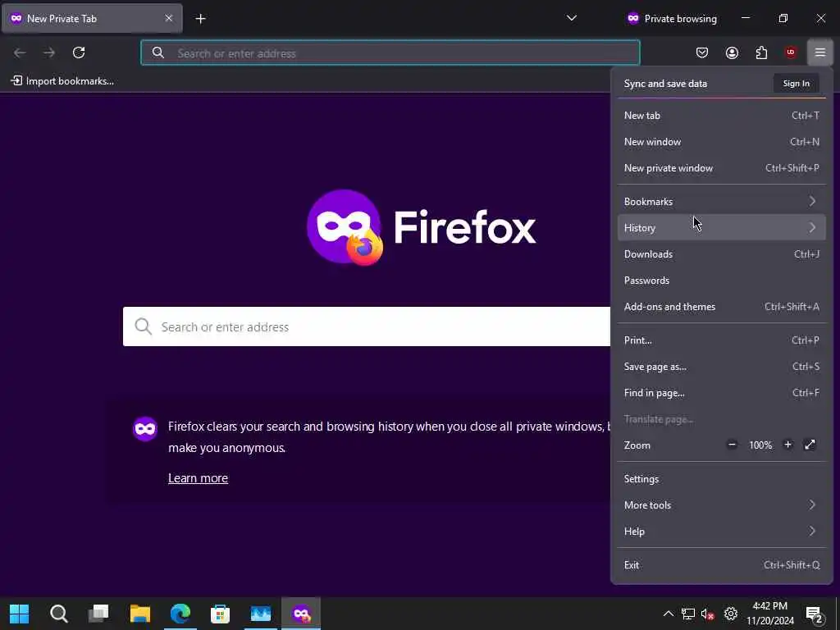840x630 pixels.
Task: Click Firefox private window taskbar icon
Action: tap(301, 614)
